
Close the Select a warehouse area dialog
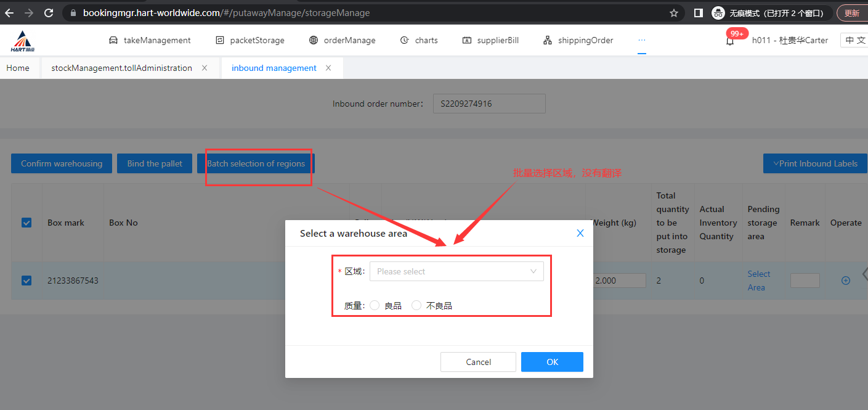click(x=580, y=233)
